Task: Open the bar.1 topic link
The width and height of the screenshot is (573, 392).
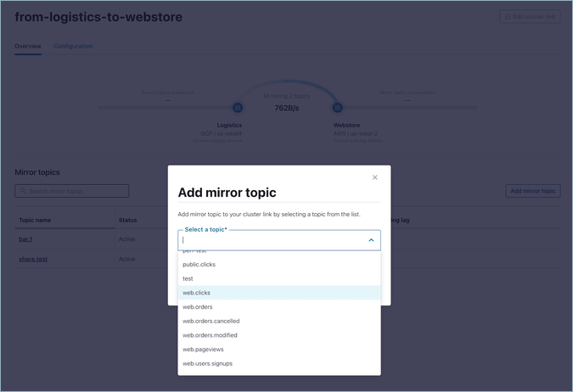Action: (25, 239)
